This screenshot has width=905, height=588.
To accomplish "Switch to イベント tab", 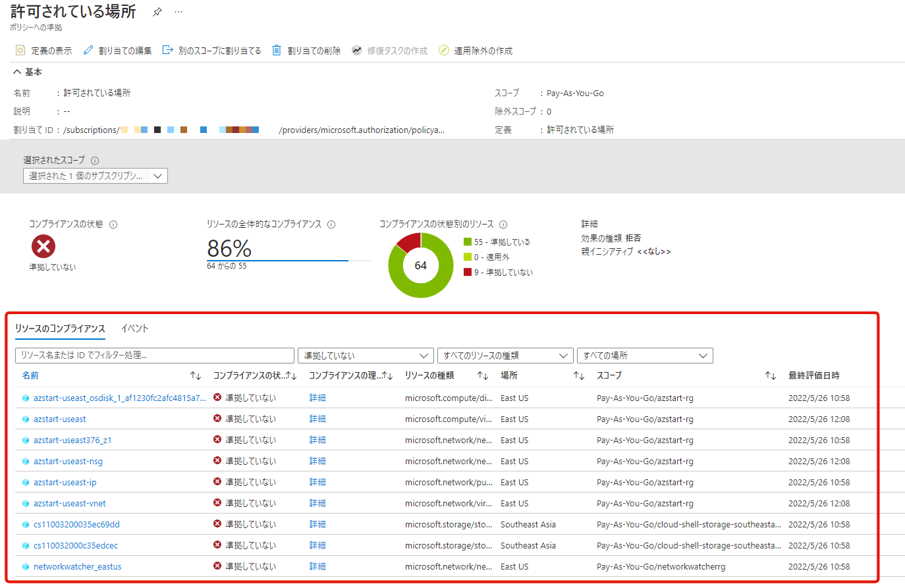I will click(x=135, y=329).
